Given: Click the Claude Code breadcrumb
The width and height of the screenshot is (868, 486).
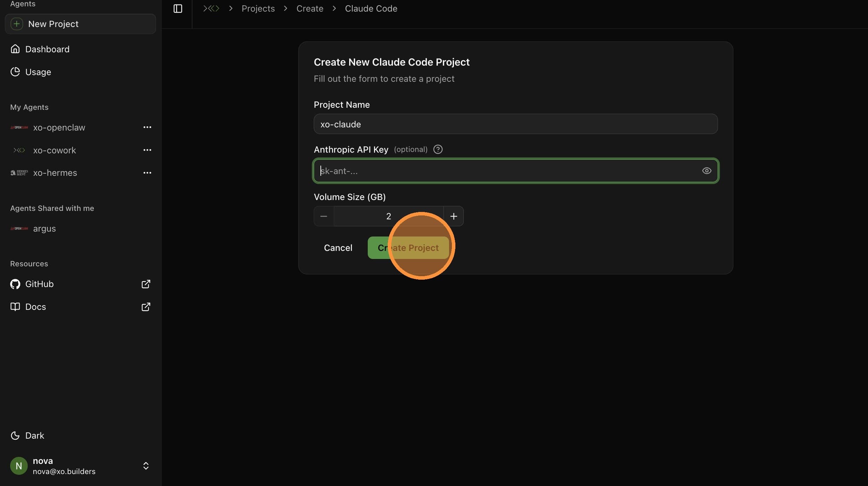Looking at the screenshot, I should click(x=371, y=8).
